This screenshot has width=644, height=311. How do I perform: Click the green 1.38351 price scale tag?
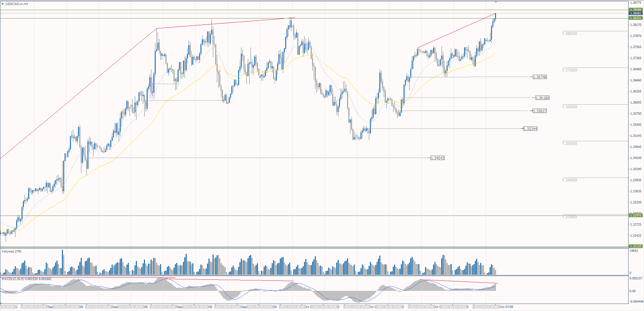[x=636, y=18]
